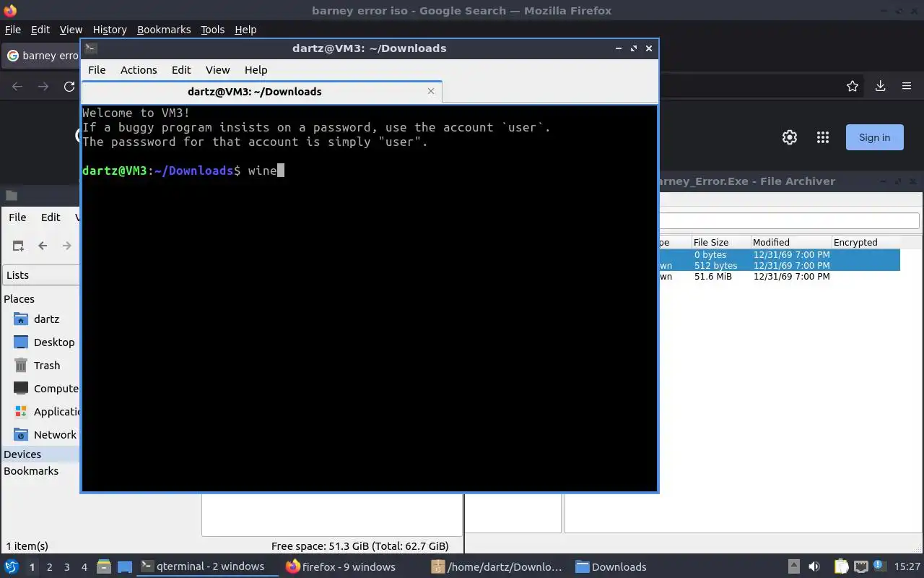The height and width of the screenshot is (578, 924).
Task: Open the Firefox View menu
Action: pyautogui.click(x=71, y=30)
